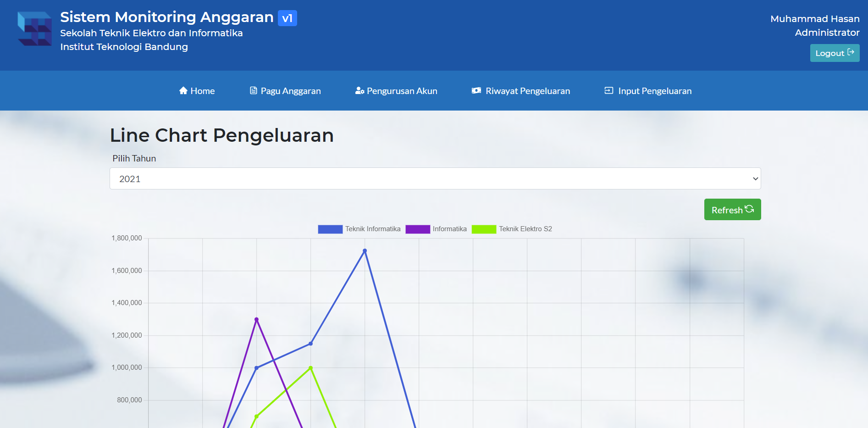
Task: Click the user-gear icon beside Pengurusan Akun
Action: pos(360,90)
